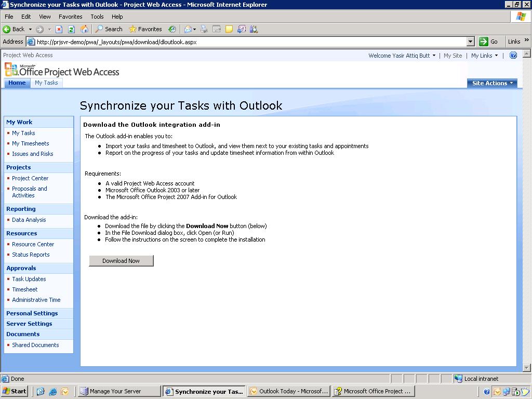Viewport: 532px width, 399px height.
Task: Click the Download Now button
Action: (121, 261)
